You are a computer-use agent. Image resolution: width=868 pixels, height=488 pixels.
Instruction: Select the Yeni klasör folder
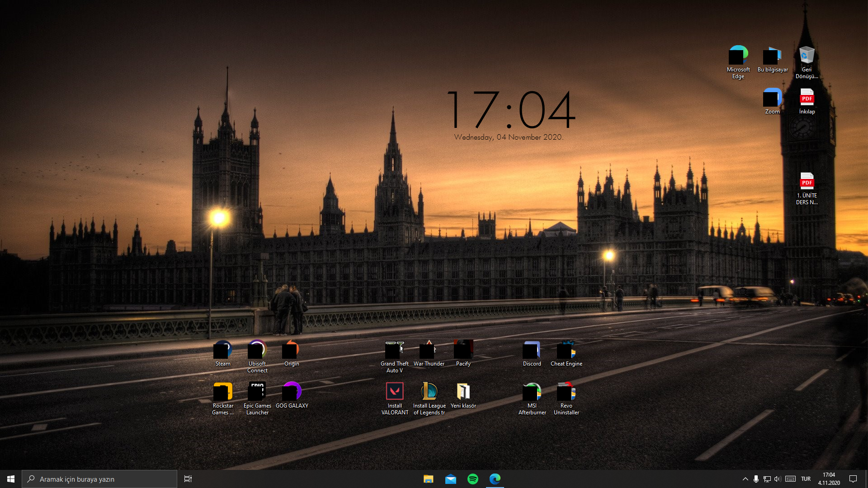click(463, 391)
